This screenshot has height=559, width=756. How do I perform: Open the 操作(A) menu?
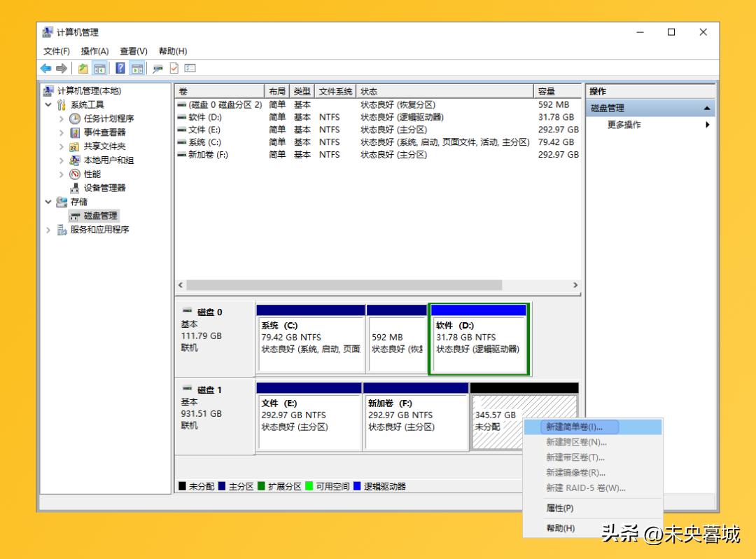click(x=94, y=51)
